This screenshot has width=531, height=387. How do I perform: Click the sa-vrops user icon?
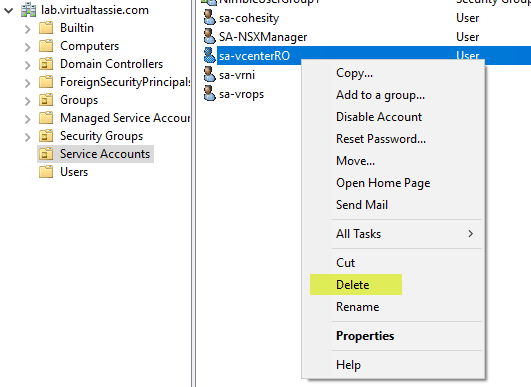pyautogui.click(x=209, y=93)
